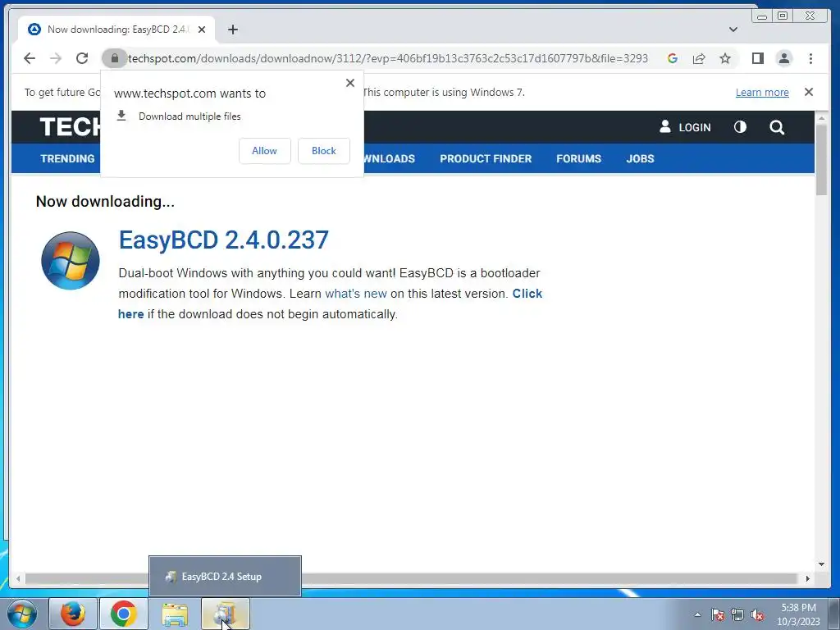Open a new tab
The width and height of the screenshot is (840, 630).
[x=232, y=30]
